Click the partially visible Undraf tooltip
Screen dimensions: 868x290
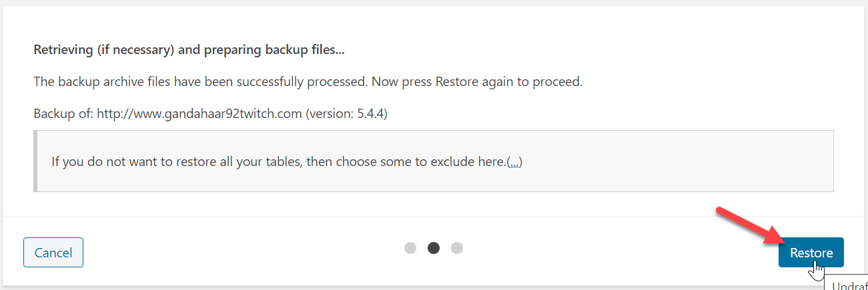(x=847, y=283)
